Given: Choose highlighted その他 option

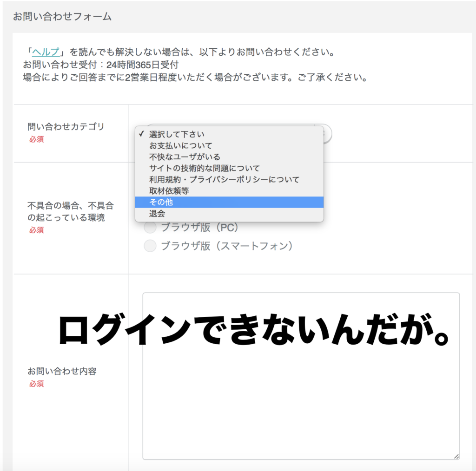Looking at the screenshot, I should point(161,202).
